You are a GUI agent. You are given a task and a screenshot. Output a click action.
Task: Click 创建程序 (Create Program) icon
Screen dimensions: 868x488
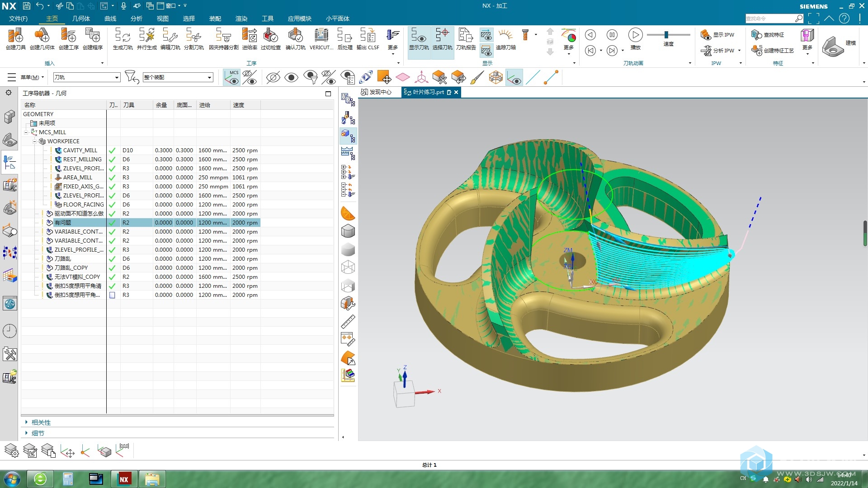pyautogui.click(x=93, y=39)
